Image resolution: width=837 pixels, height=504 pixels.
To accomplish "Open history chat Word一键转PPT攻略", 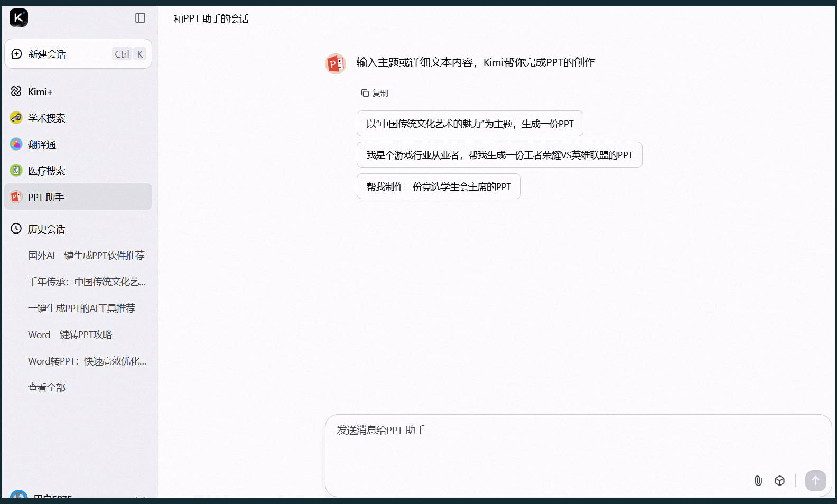I will (70, 335).
